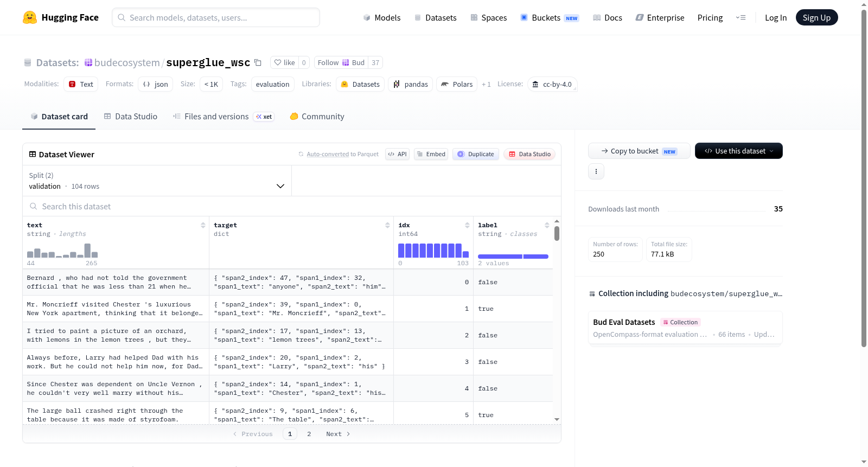This screenshot has height=467, width=868.
Task: Sort the target column
Action: click(x=387, y=225)
